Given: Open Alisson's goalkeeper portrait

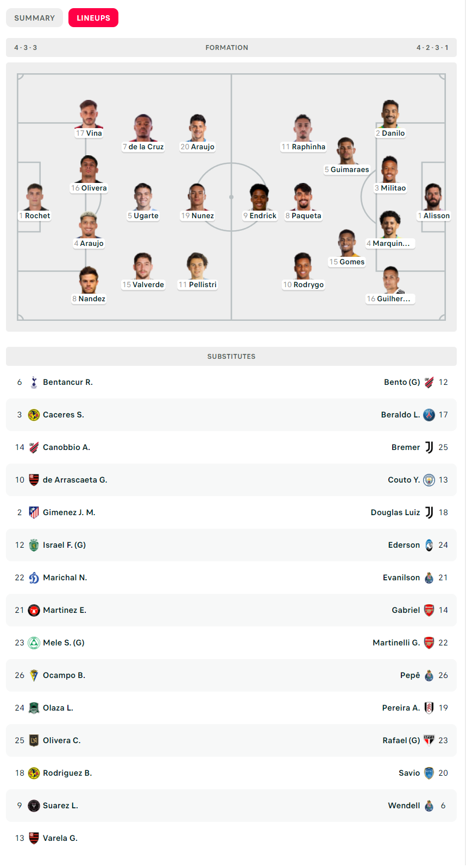Looking at the screenshot, I should tap(433, 197).
